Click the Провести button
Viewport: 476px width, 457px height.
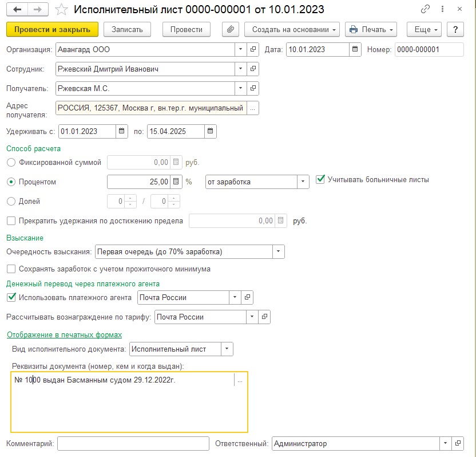187,29
